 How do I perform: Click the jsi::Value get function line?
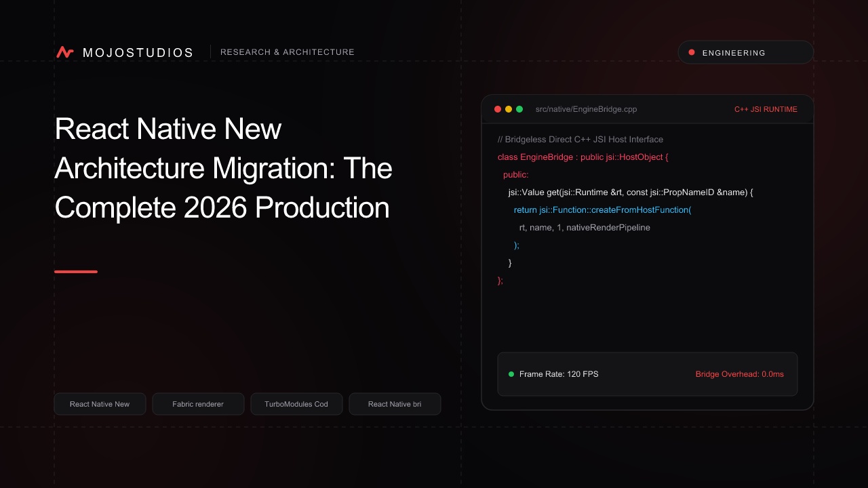(631, 192)
